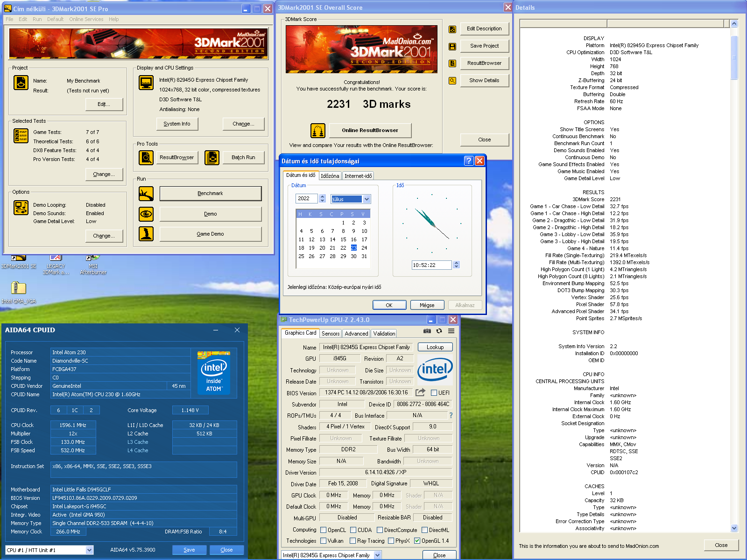747x560 pixels.
Task: Toggle the OpenCL checkbox
Action: (x=323, y=530)
